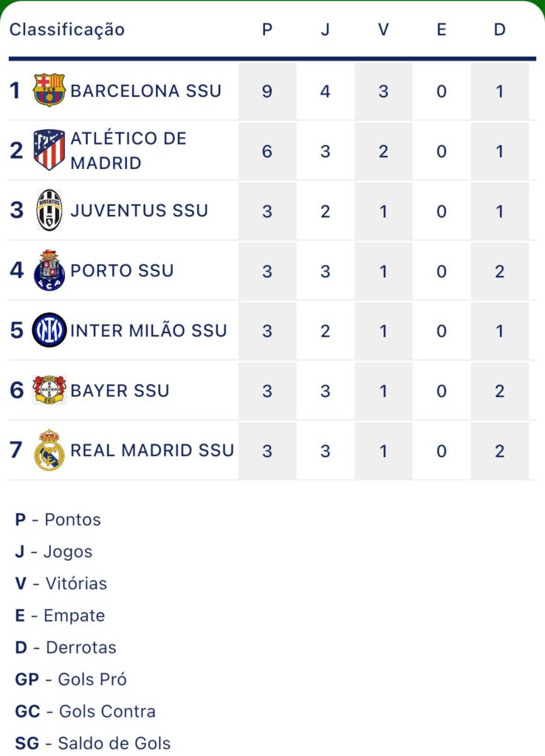This screenshot has height=756, width=545.
Task: Click the Porto SSU club crest
Action: (49, 270)
